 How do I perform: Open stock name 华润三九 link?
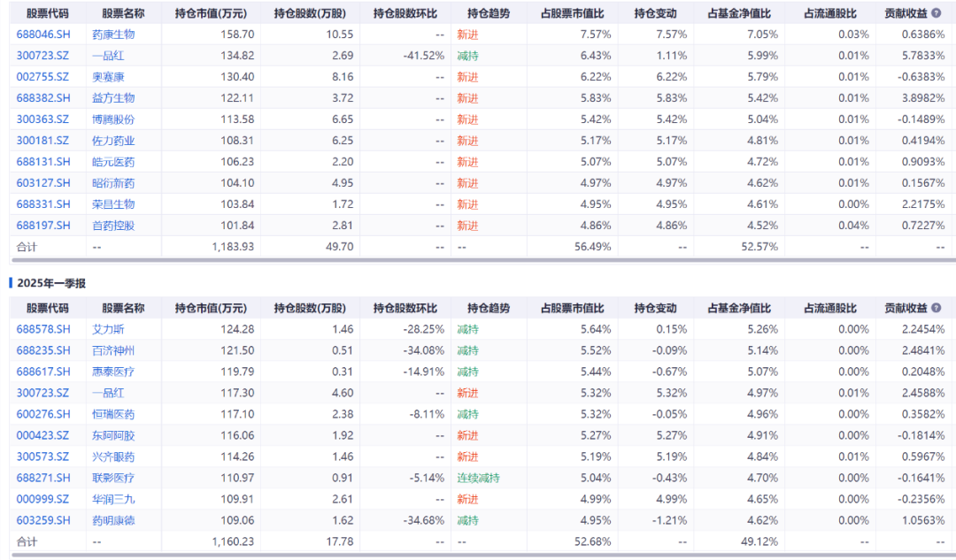click(x=113, y=499)
